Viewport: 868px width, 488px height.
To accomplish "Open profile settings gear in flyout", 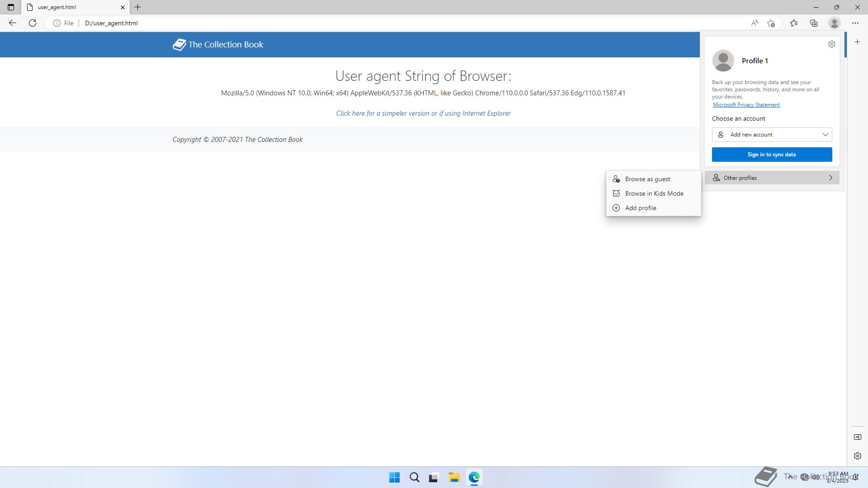I will 831,44.
